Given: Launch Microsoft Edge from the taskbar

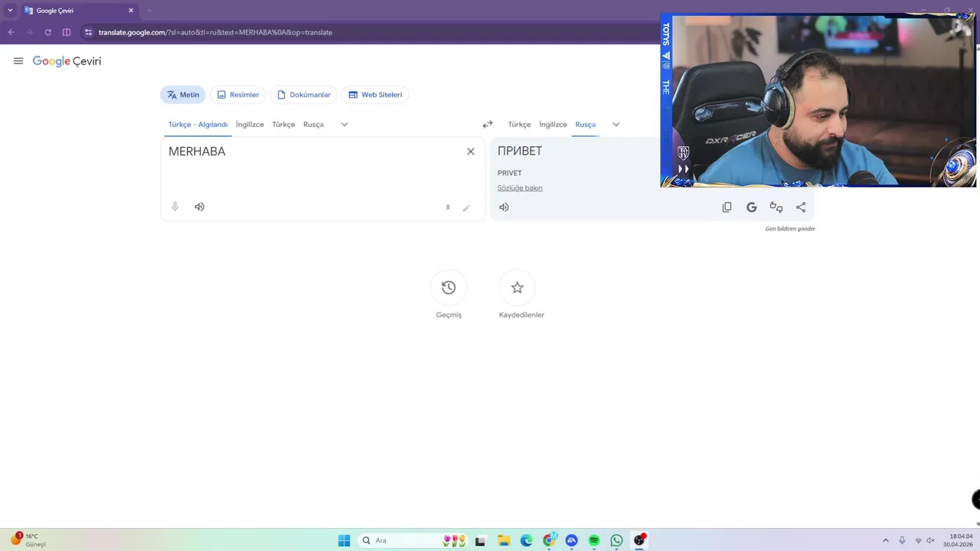Looking at the screenshot, I should [x=526, y=540].
